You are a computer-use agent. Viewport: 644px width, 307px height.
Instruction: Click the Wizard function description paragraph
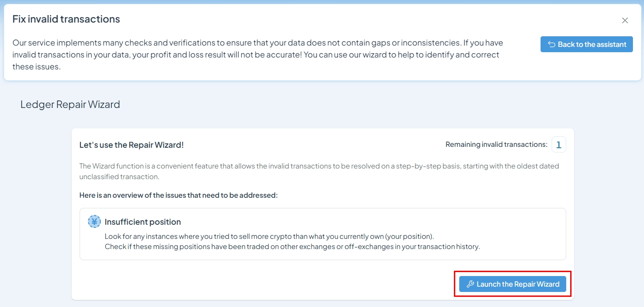[319, 171]
